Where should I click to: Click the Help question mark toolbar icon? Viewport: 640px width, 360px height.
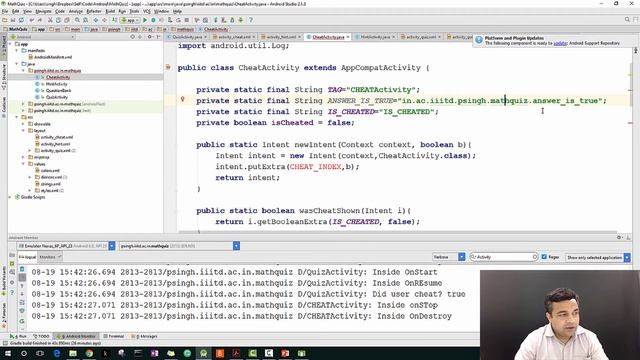[x=251, y=20]
